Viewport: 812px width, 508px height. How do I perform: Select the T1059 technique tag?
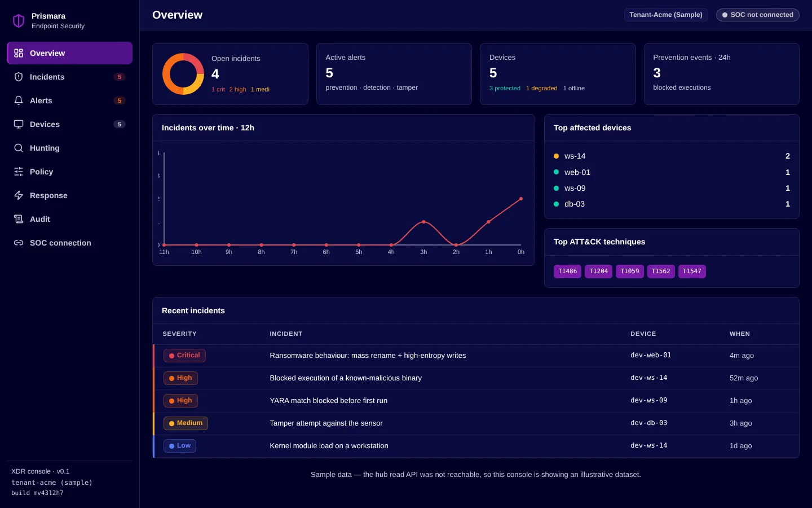coord(629,271)
